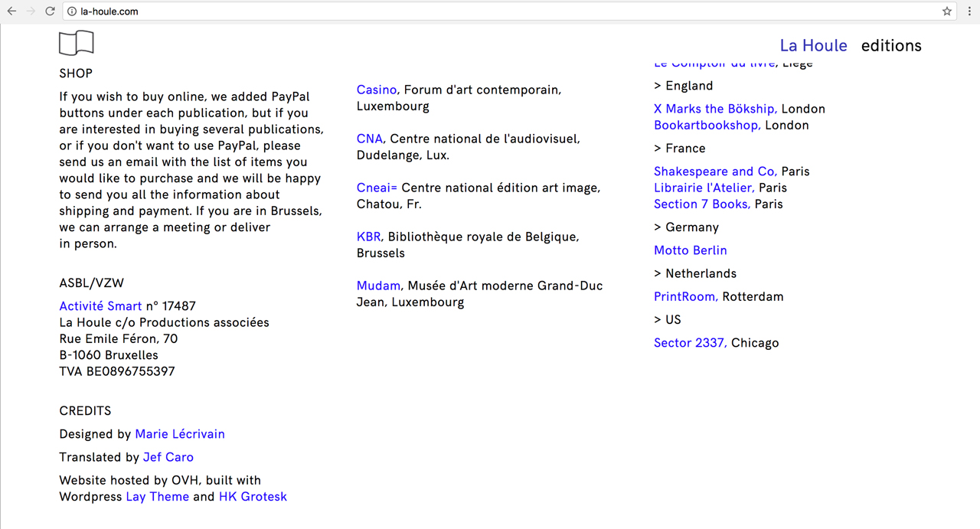Screen dimensions: 980x529
Task: Click the browser forward arrow
Action: click(31, 11)
